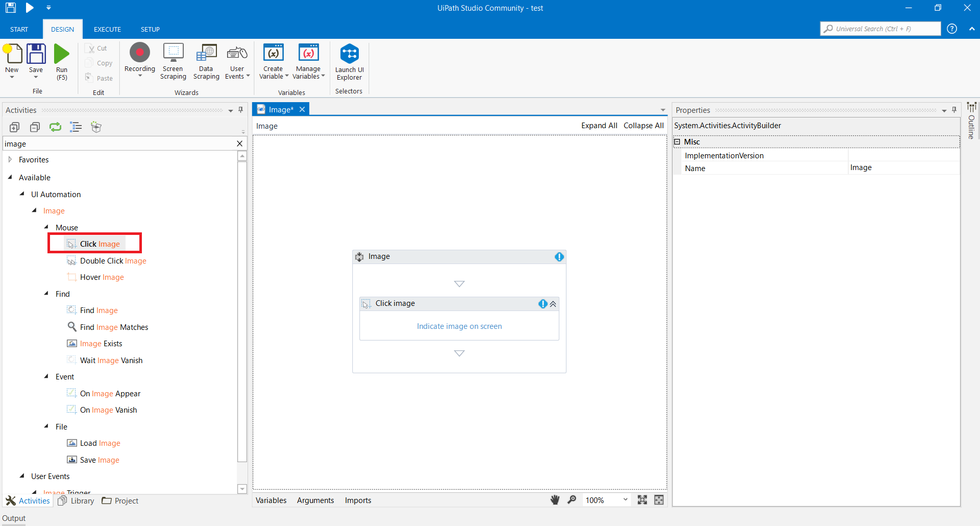Open the Data Scraping wizard
This screenshot has height=526, width=980.
coord(206,60)
